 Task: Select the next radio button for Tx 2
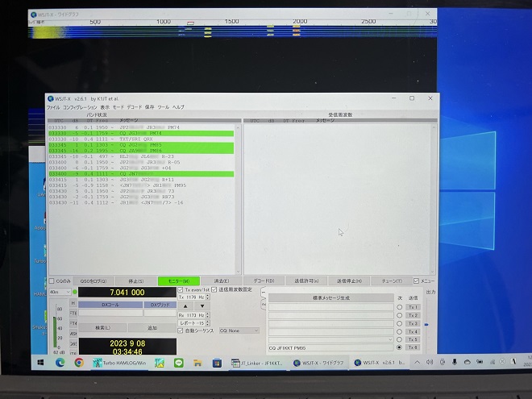tap(399, 315)
